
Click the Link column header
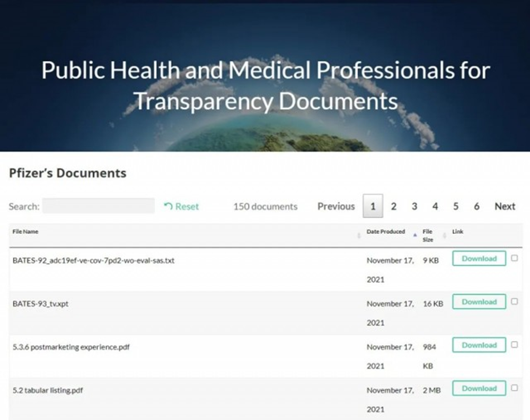click(458, 232)
